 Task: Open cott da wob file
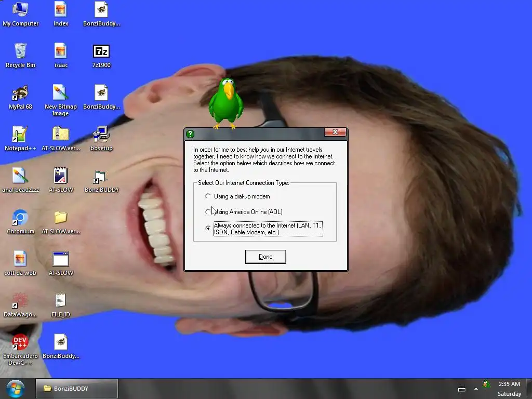pyautogui.click(x=20, y=263)
